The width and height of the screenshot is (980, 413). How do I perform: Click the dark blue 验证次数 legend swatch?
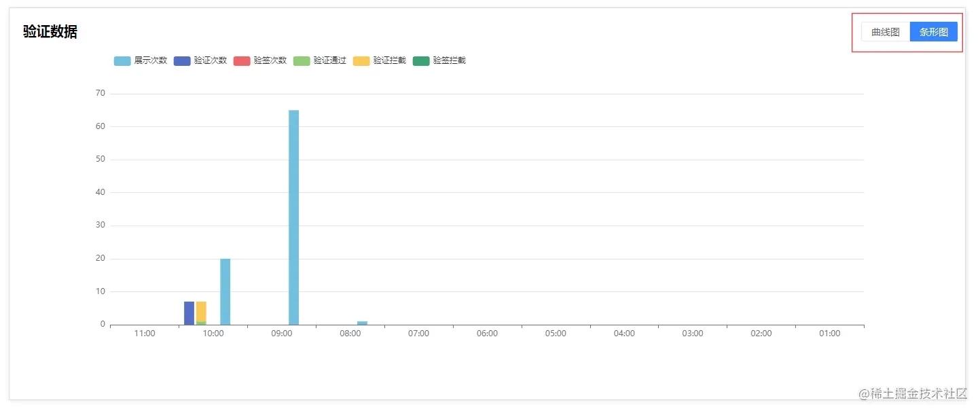(x=182, y=61)
